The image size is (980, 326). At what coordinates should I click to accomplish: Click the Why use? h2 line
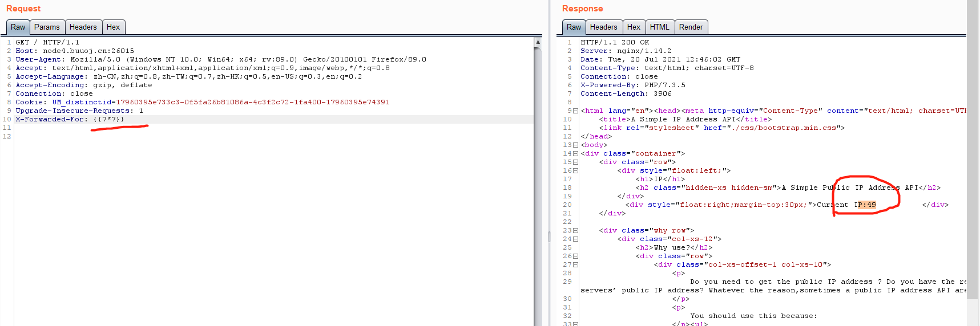(x=674, y=247)
